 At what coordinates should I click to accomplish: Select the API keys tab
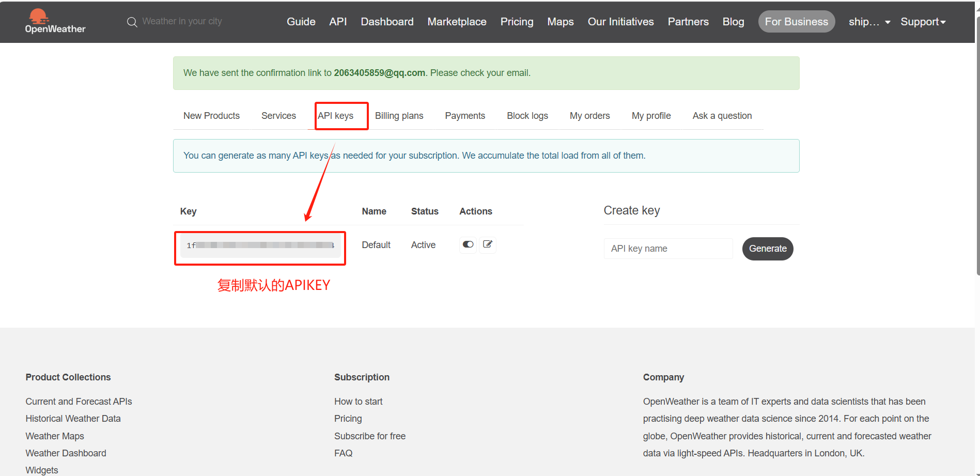336,116
